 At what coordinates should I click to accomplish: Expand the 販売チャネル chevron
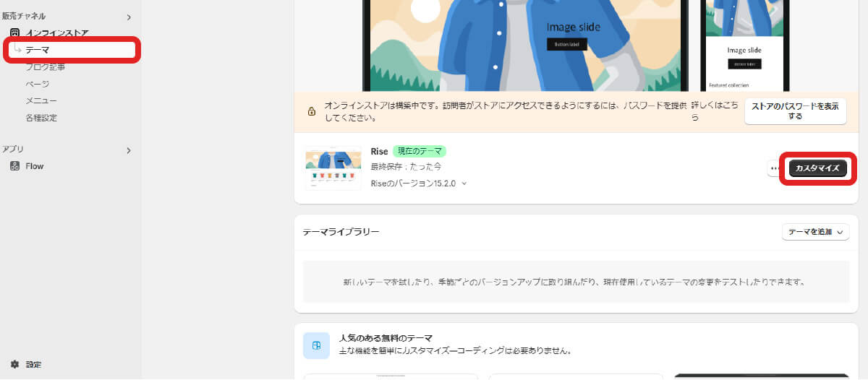129,17
